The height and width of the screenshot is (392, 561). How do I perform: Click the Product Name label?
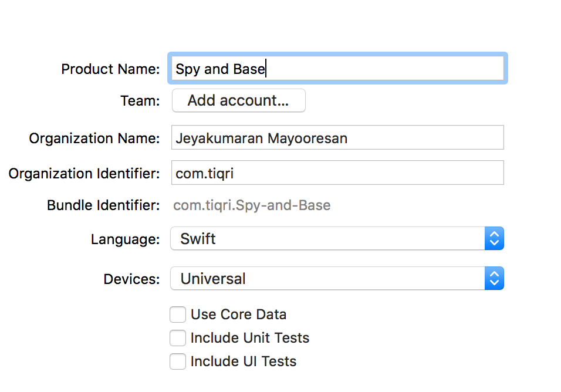point(110,69)
